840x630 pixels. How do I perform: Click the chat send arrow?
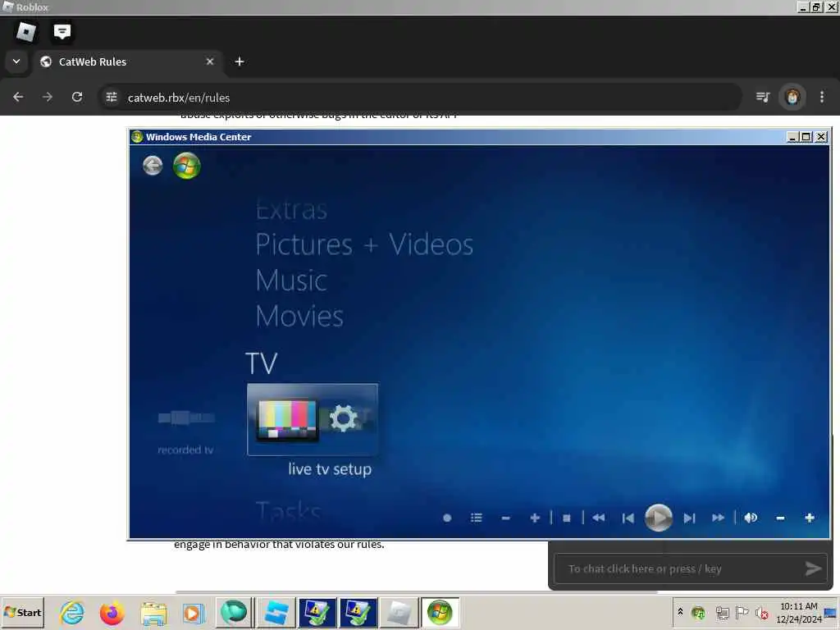pos(813,568)
